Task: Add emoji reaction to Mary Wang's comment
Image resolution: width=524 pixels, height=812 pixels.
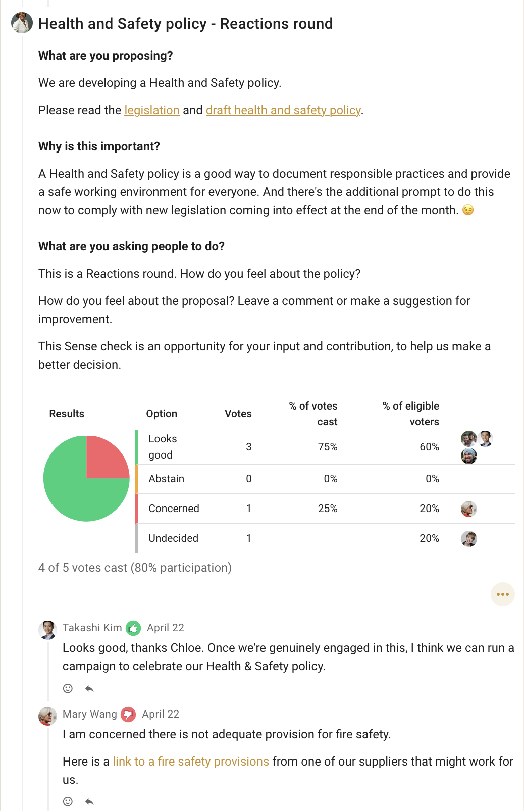Action: pyautogui.click(x=68, y=801)
